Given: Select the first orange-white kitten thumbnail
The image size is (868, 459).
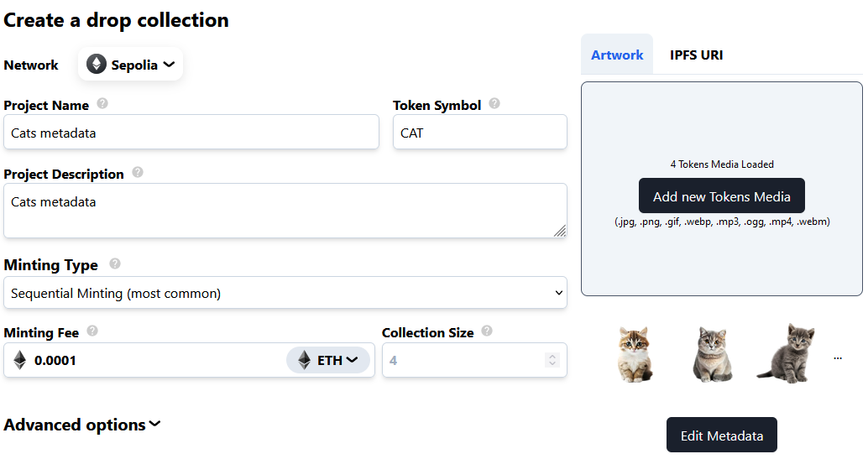Looking at the screenshot, I should (635, 354).
